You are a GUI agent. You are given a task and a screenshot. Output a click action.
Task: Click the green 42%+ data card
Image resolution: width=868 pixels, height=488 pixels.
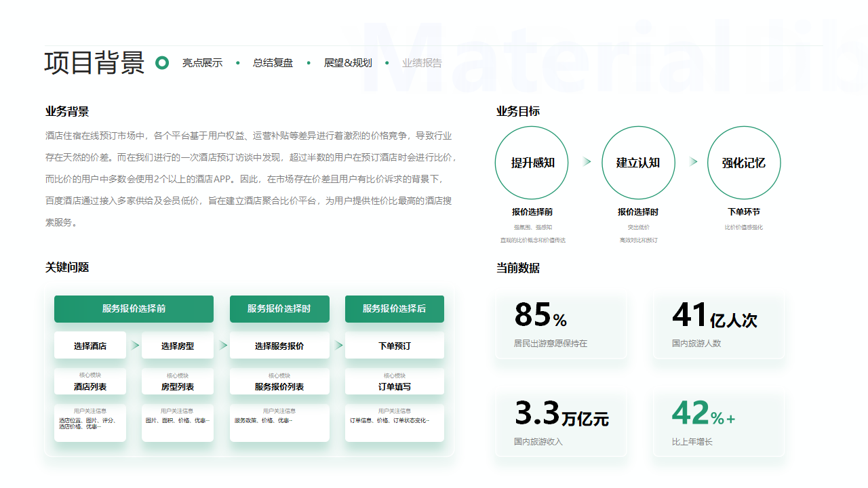click(x=719, y=424)
